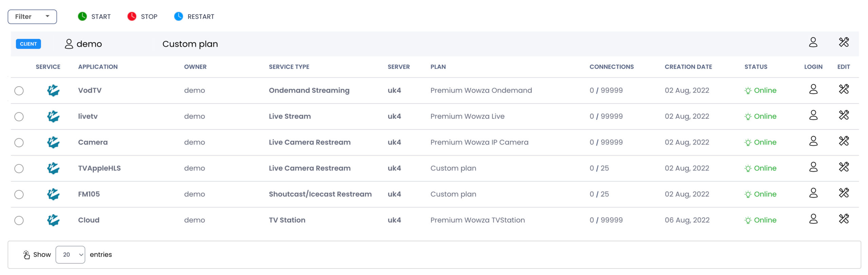The width and height of the screenshot is (868, 275).
Task: Open login icon for the FM105 row
Action: tap(813, 193)
